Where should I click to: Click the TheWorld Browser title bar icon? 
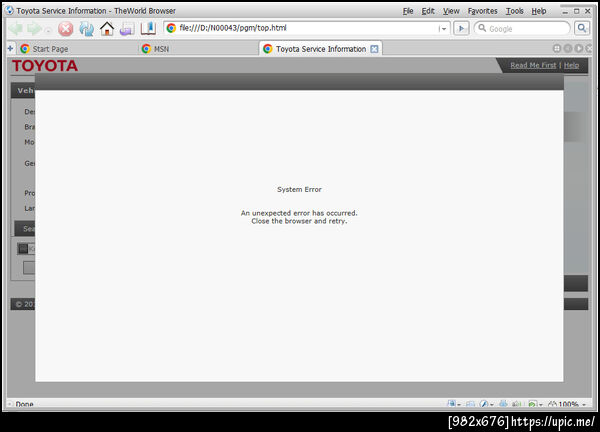coord(10,10)
